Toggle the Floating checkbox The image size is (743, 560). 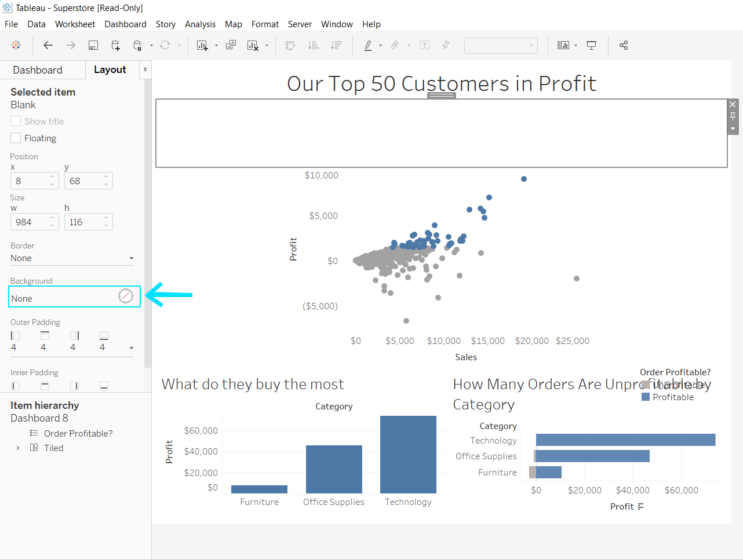pos(16,138)
